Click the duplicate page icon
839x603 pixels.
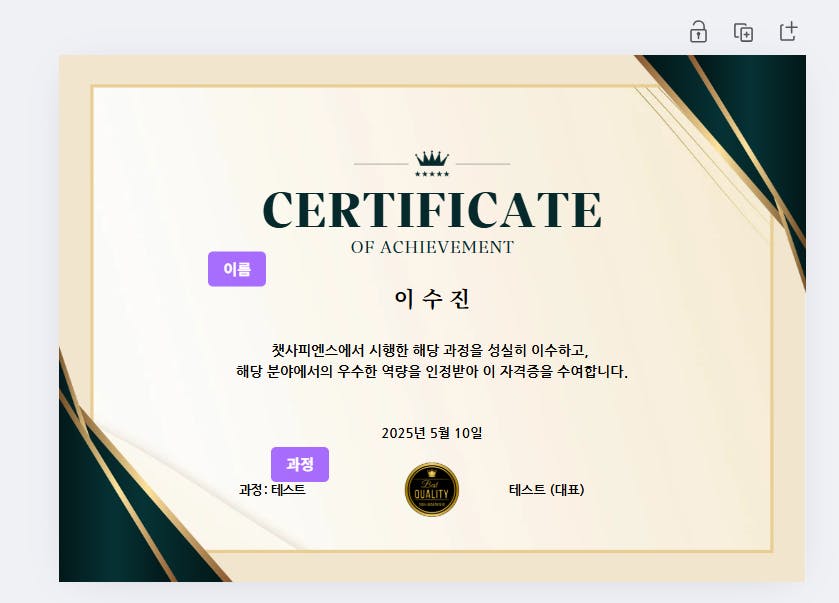743,32
